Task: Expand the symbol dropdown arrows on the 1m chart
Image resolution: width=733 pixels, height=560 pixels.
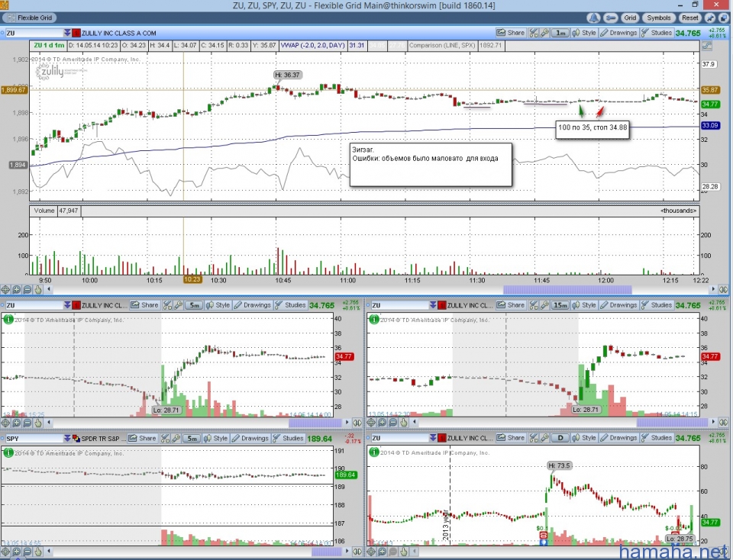Action: pos(67,33)
